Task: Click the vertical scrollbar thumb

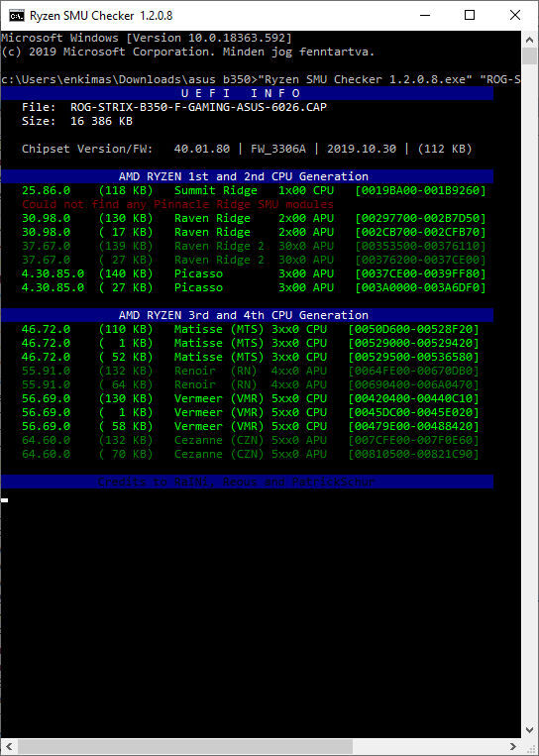Action: (529, 55)
